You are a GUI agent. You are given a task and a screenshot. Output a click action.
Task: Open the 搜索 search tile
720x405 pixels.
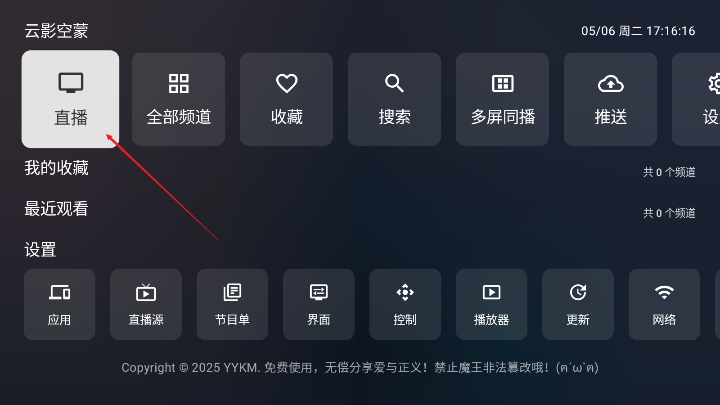pos(394,99)
